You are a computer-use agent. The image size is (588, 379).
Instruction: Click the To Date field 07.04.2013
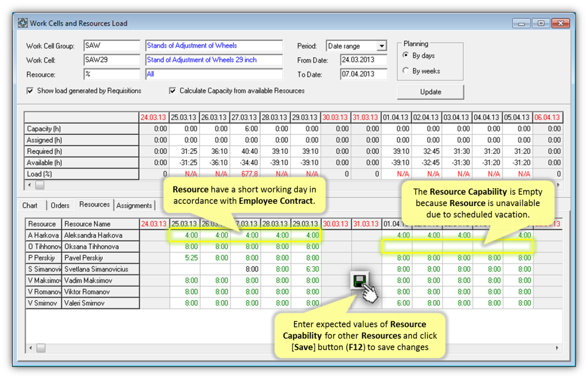coord(364,74)
